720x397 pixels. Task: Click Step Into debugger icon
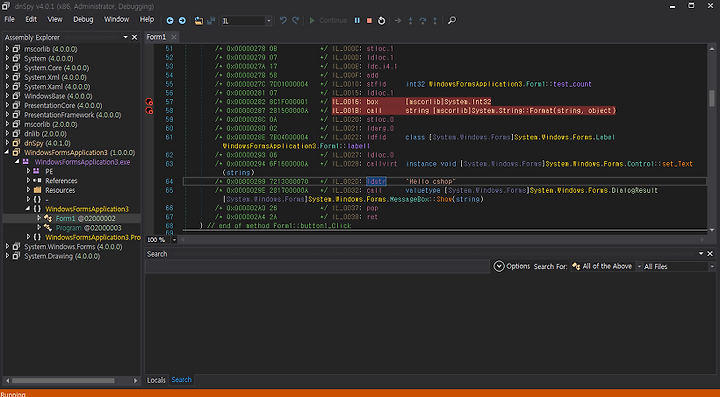pos(411,21)
